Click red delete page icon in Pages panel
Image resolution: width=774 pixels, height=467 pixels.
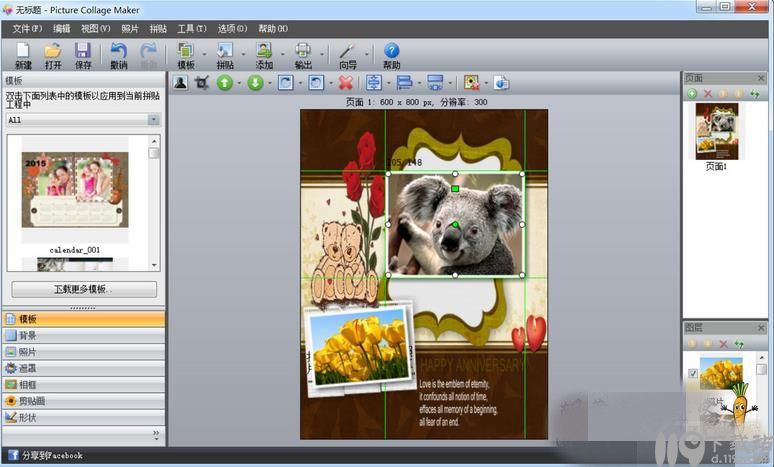pyautogui.click(x=708, y=93)
